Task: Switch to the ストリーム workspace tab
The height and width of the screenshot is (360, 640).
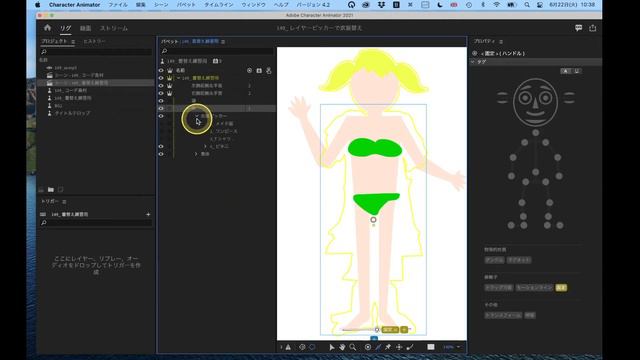Action: [114, 28]
